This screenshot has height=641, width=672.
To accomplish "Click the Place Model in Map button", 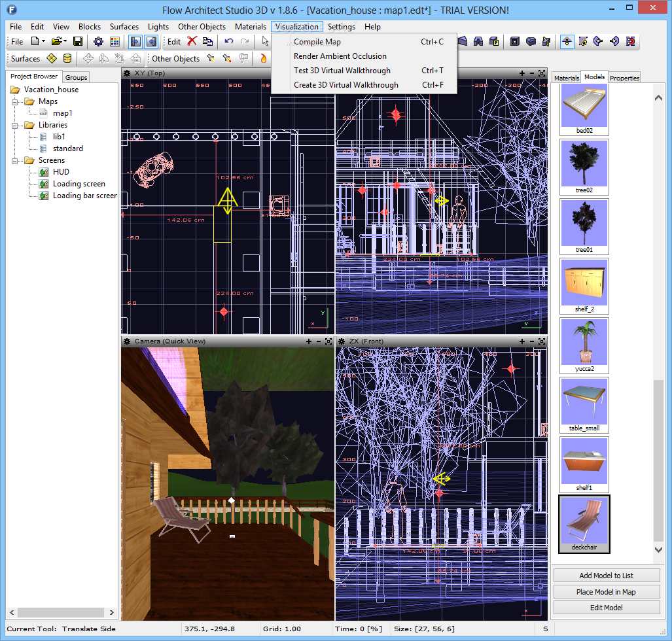I will tap(607, 591).
